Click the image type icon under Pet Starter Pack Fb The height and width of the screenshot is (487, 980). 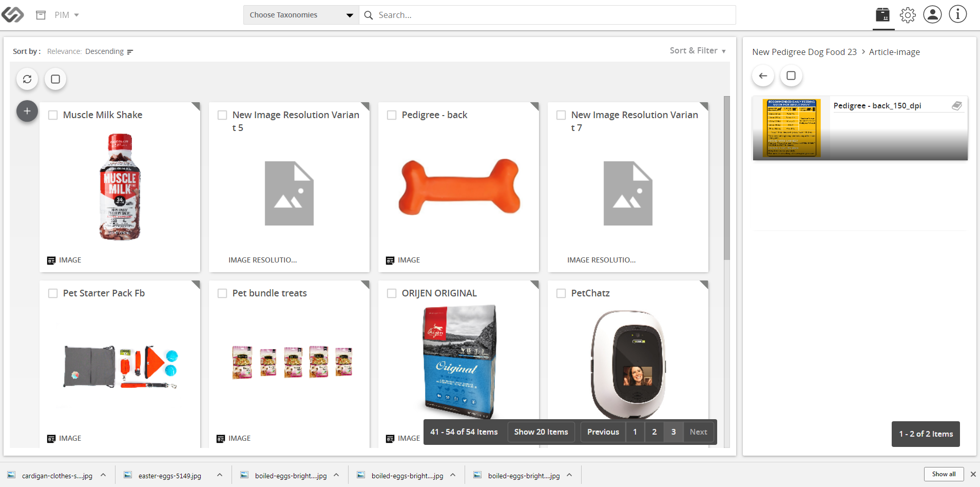click(x=51, y=439)
